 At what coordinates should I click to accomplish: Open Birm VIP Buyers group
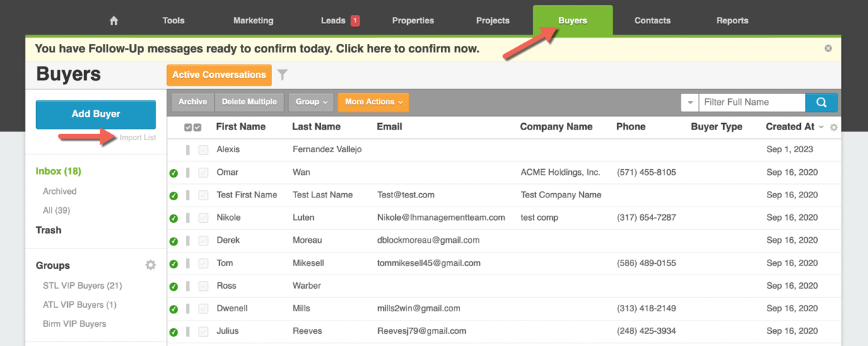[75, 324]
